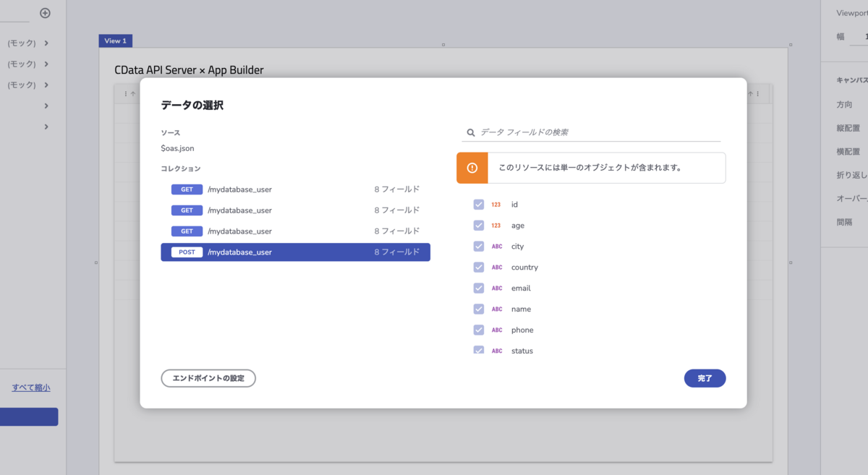The width and height of the screenshot is (868, 475).
Task: Click the email field label
Action: click(521, 288)
